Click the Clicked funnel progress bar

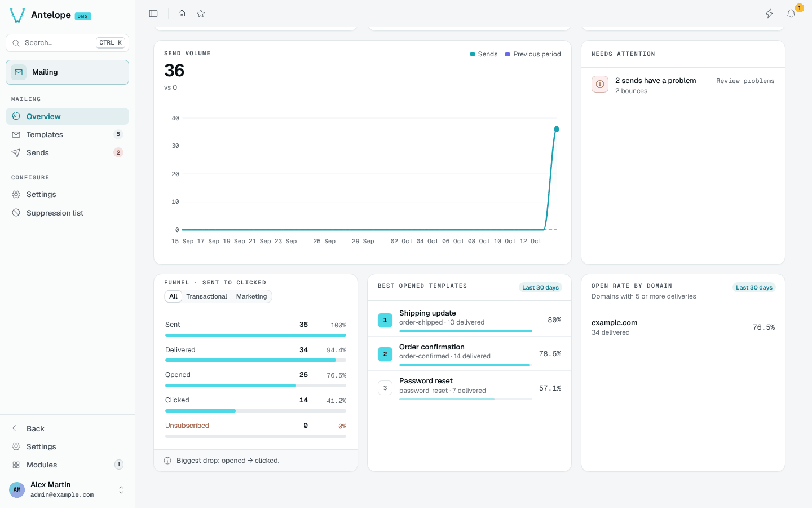point(255,411)
